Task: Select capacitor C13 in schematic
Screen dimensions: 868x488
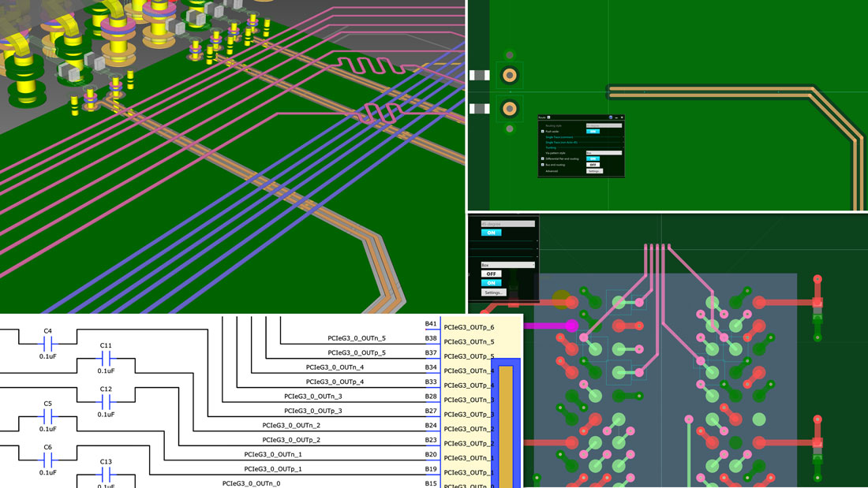Action: (x=106, y=474)
